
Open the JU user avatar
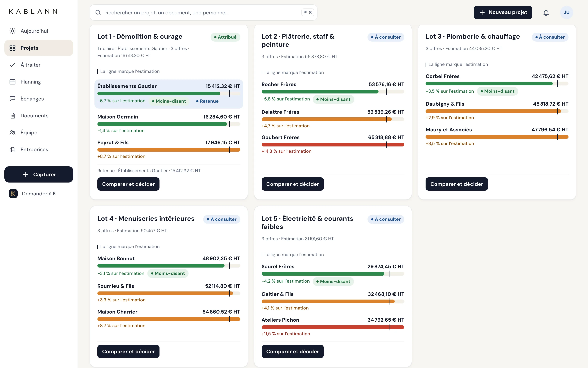567,12
